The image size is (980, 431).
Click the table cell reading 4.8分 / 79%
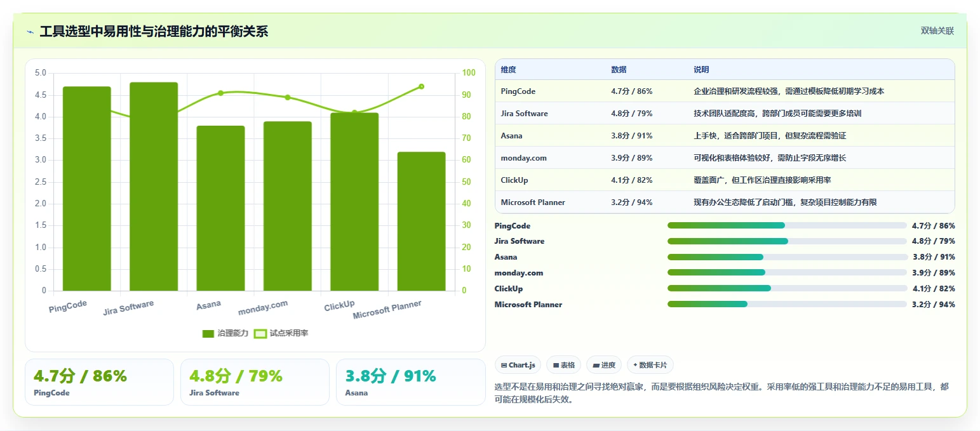pyautogui.click(x=631, y=114)
